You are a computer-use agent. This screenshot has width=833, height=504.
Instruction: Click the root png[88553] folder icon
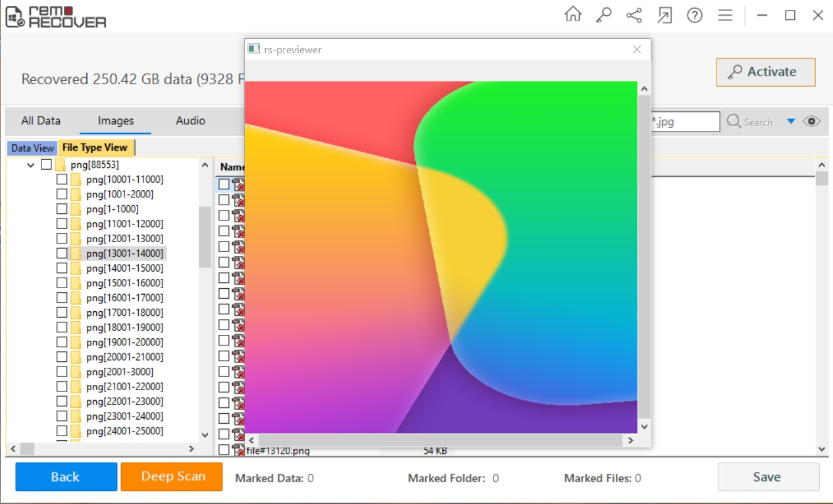(61, 164)
